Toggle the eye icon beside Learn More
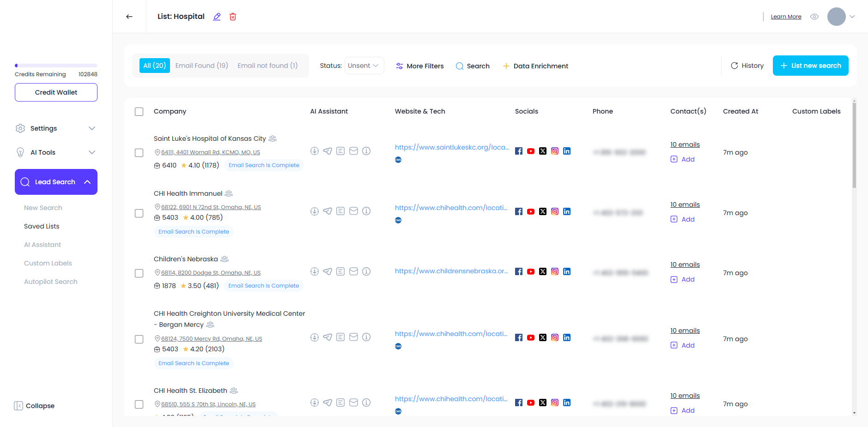 pyautogui.click(x=814, y=17)
